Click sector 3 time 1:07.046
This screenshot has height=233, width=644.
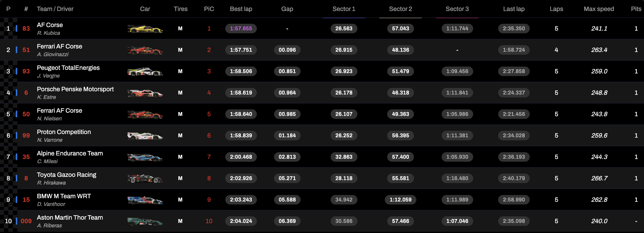tap(457, 221)
